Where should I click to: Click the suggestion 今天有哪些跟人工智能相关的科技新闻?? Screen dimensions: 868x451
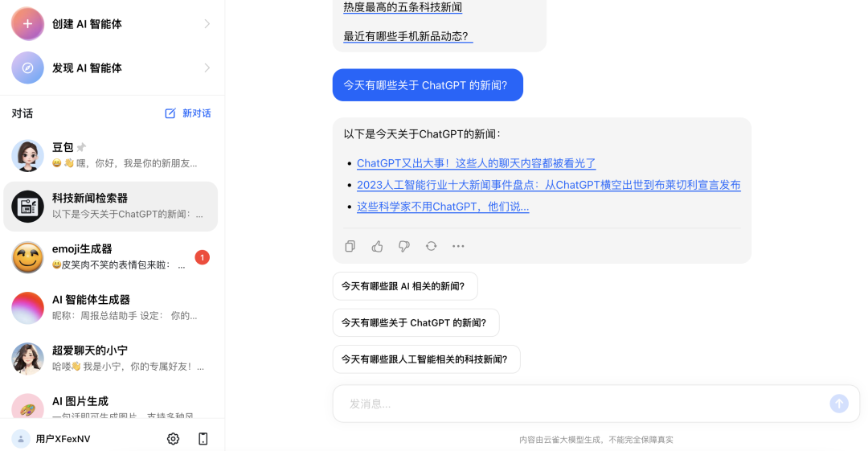pyautogui.click(x=426, y=359)
